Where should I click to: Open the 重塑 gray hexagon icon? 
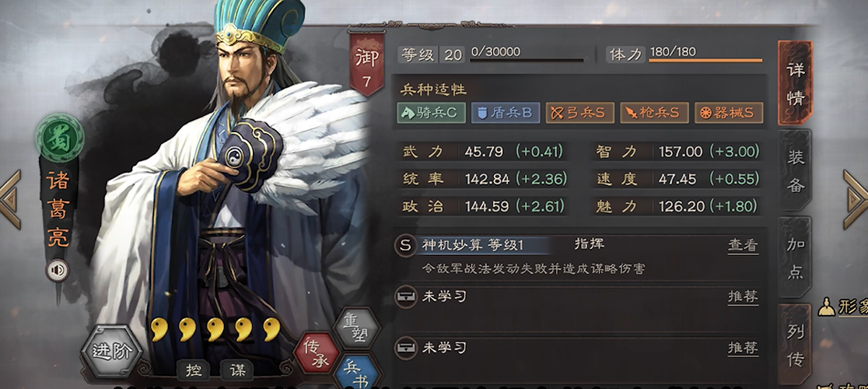click(x=357, y=328)
